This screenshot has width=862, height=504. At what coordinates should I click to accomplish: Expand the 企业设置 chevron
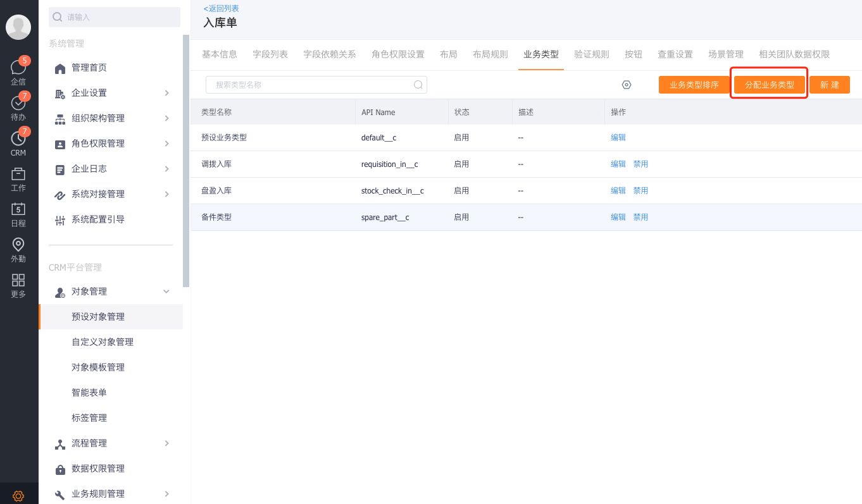click(167, 93)
